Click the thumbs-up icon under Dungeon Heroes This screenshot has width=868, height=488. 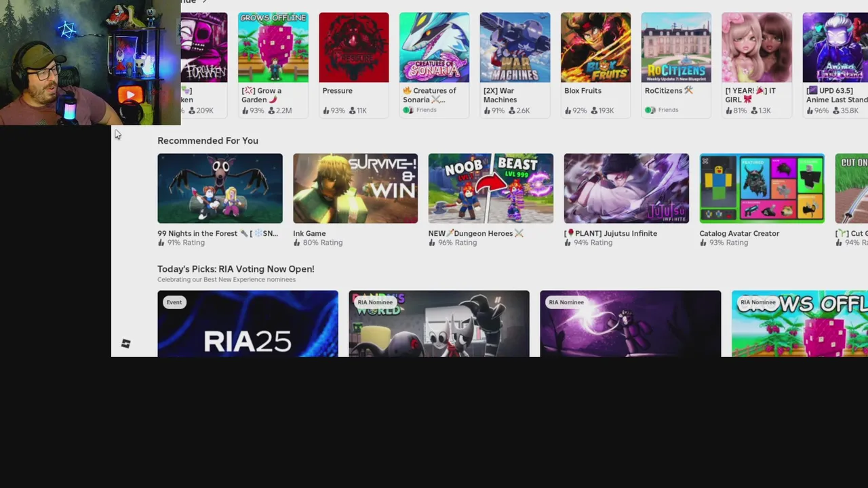point(432,243)
